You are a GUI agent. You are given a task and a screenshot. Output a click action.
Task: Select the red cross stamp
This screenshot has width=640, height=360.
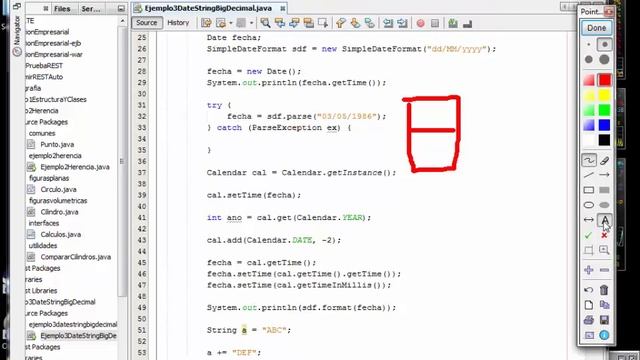[604, 235]
